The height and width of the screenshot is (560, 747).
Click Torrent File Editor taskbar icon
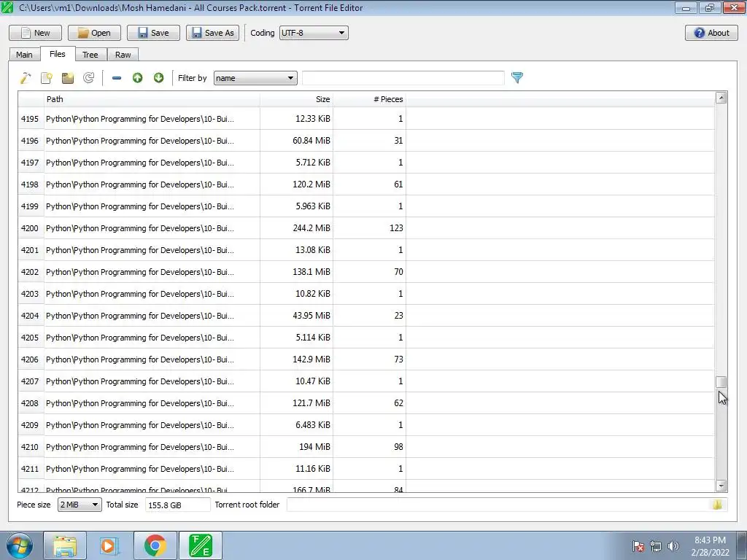coord(201,545)
